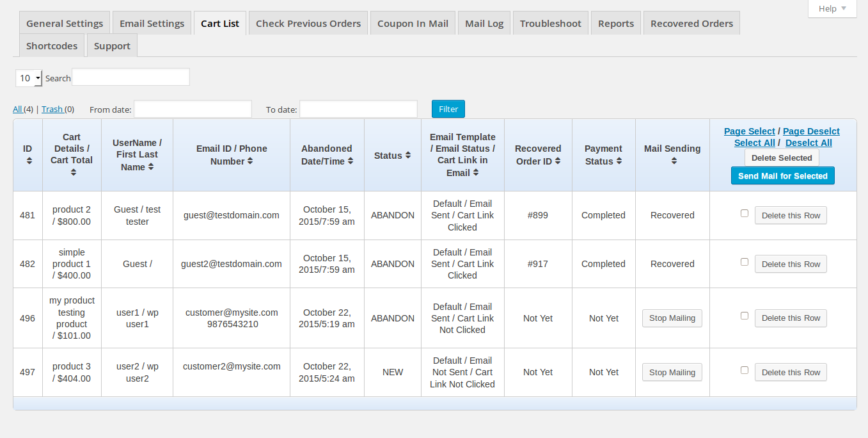This screenshot has height=438, width=868.
Task: Focus the Search input field
Action: click(130, 77)
